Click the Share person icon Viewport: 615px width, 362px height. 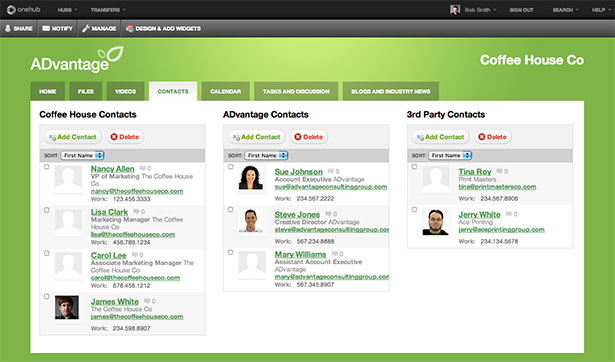[7, 28]
